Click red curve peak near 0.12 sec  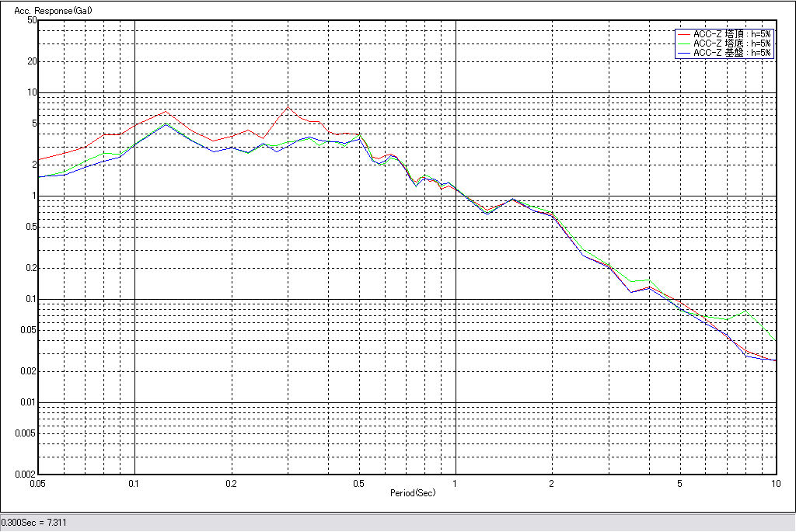click(166, 110)
